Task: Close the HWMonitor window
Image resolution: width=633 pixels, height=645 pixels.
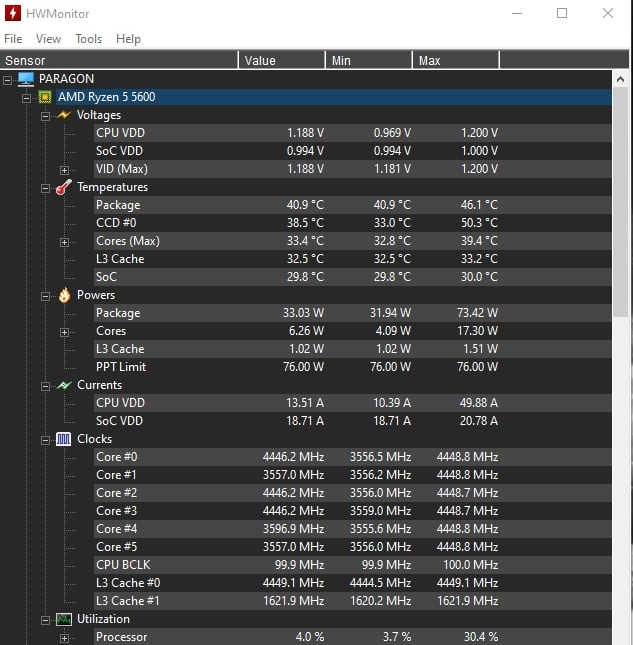Action: 608,14
